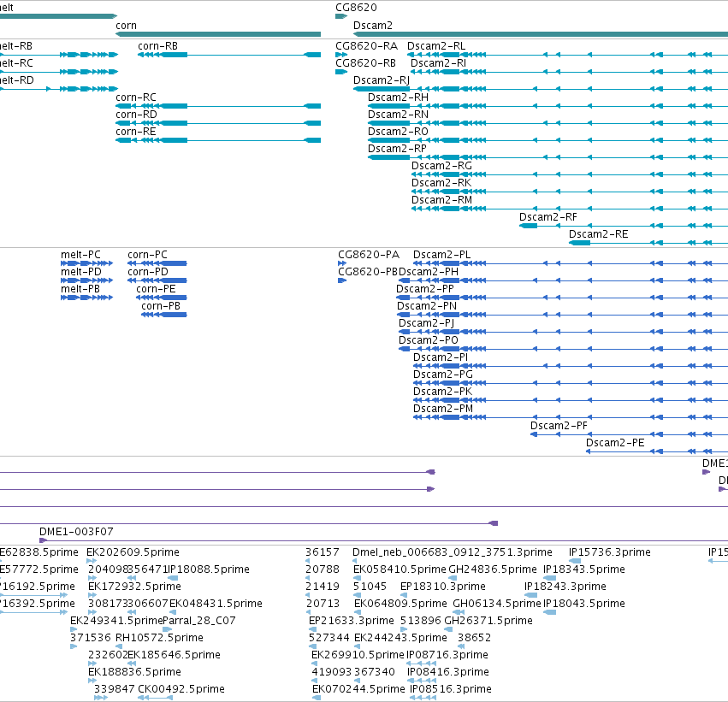Select the EK048431.5prime EST label
Screen dimensions: 728x702
[216, 605]
